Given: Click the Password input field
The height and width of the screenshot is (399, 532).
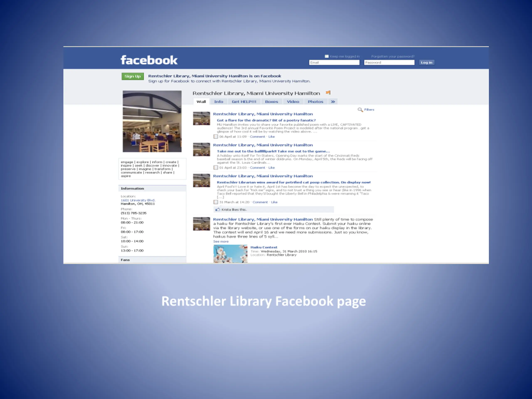Looking at the screenshot, I should click(x=389, y=63).
